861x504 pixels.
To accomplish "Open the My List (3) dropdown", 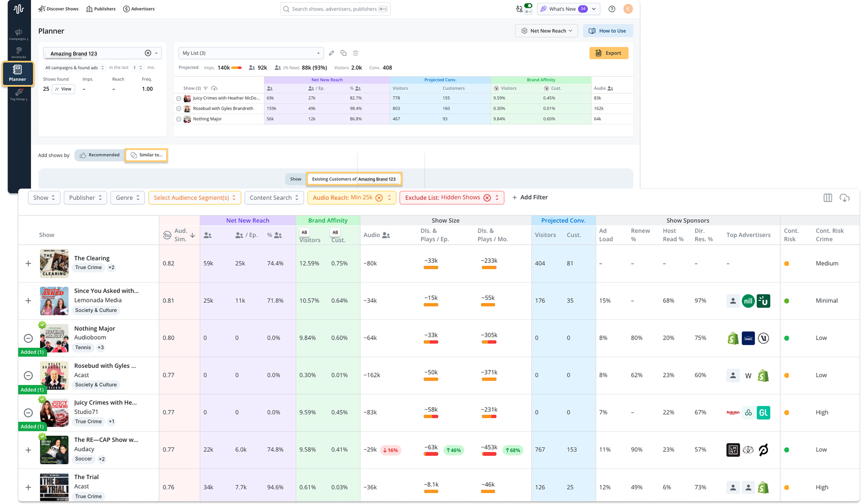I will point(251,53).
